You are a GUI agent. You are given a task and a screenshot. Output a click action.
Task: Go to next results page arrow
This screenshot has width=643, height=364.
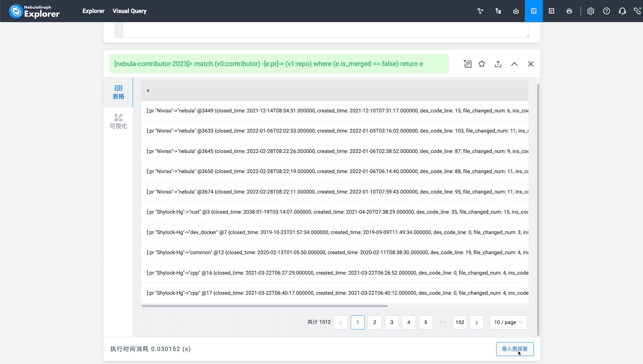tap(477, 322)
